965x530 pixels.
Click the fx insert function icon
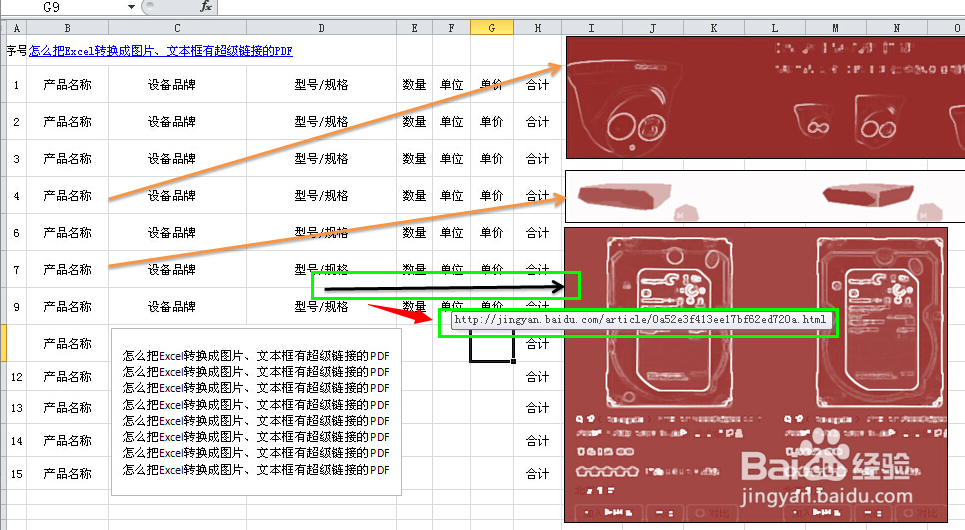(206, 7)
